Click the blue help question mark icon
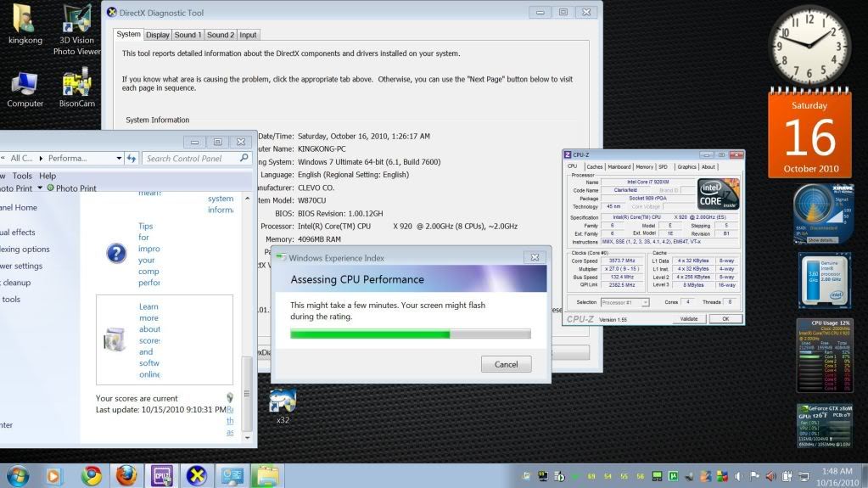The height and width of the screenshot is (488, 868). [116, 253]
